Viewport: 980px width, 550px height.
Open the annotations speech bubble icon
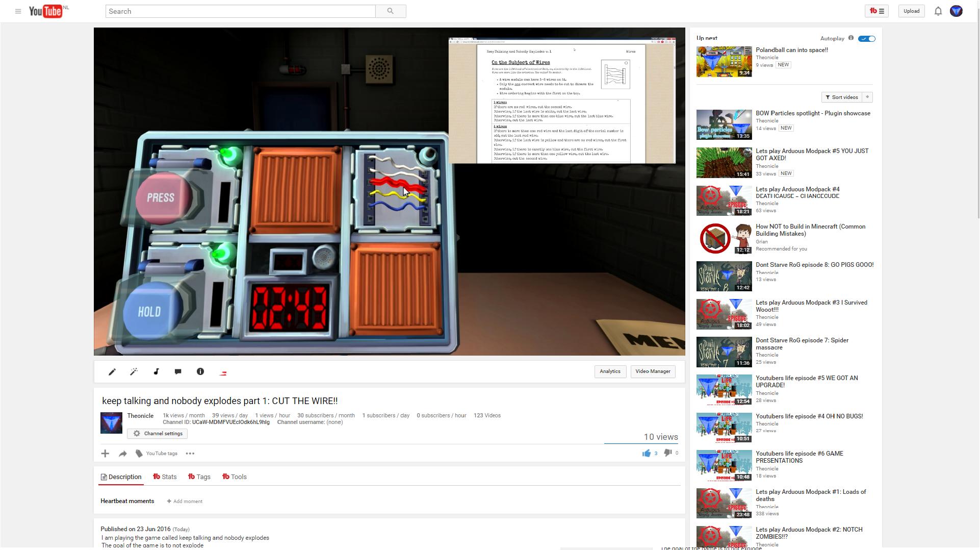coord(178,372)
